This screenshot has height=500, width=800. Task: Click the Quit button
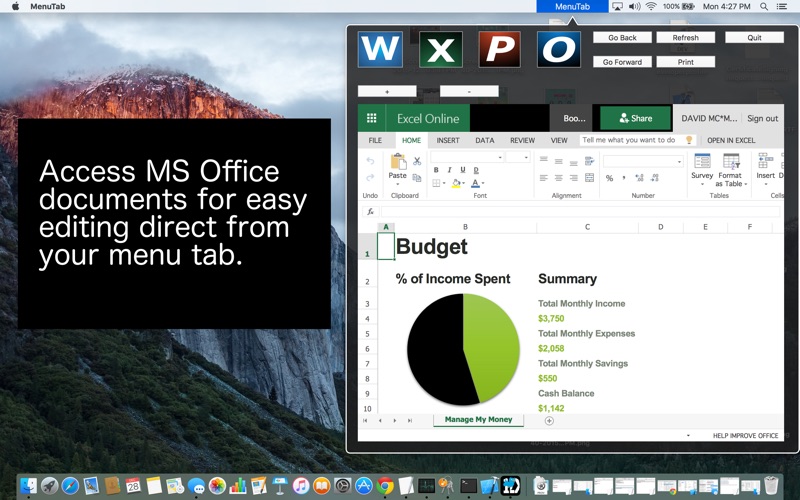tap(754, 37)
